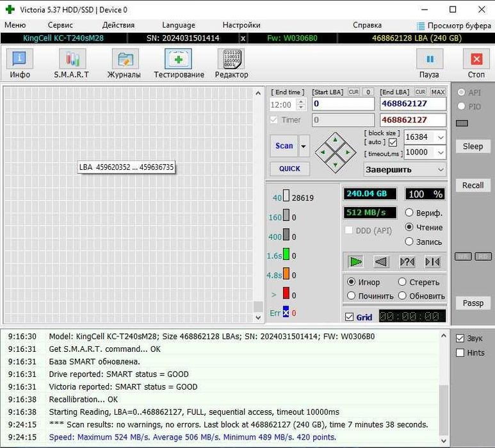This screenshot has width=495, height=448.
Task: Open the Действия menu
Action: [x=118, y=25]
